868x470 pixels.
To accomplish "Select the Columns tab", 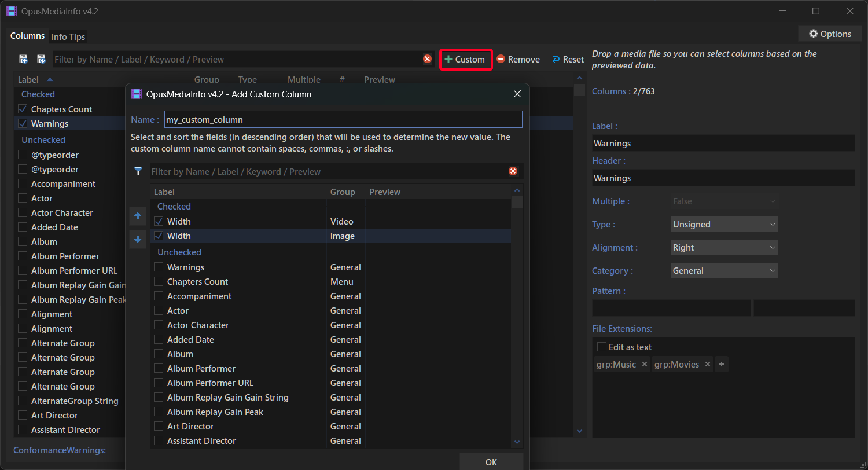I will pyautogui.click(x=27, y=36).
